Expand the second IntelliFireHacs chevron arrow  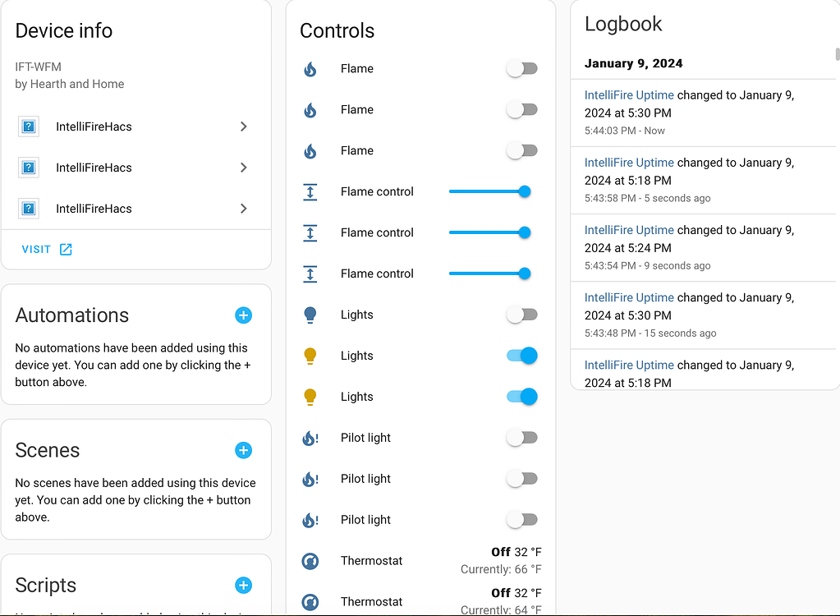point(244,168)
